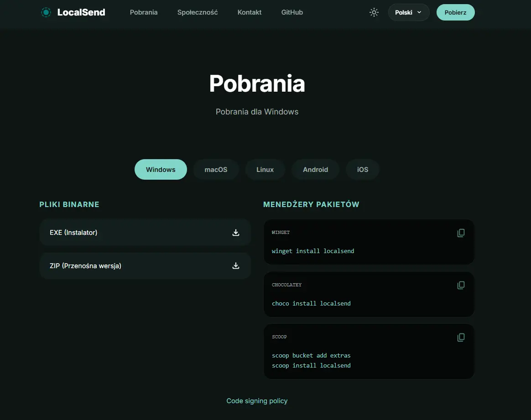The width and height of the screenshot is (531, 420).
Task: Click the MENEDŻERY PAKIETÓW heading
Action: 311,204
